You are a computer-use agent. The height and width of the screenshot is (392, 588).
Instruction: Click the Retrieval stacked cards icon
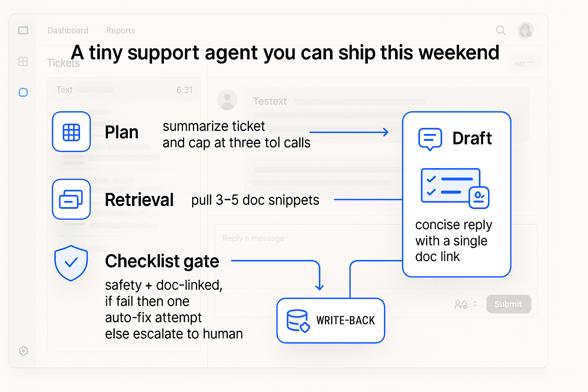pos(71,199)
